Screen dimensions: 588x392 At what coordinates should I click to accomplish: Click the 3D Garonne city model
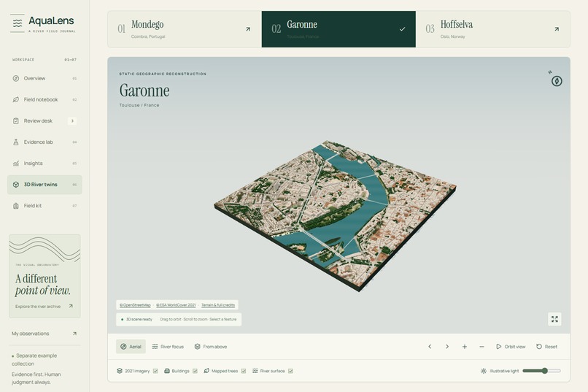(x=335, y=215)
